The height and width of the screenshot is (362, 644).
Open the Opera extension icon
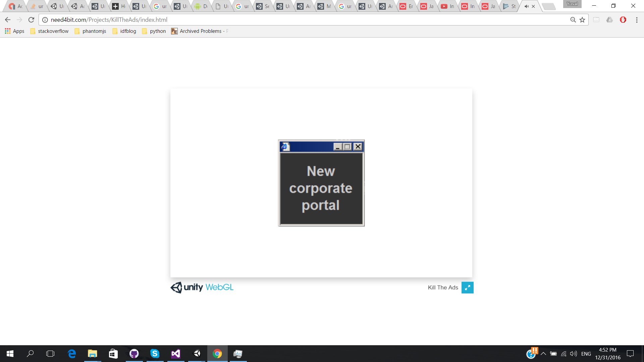(623, 20)
